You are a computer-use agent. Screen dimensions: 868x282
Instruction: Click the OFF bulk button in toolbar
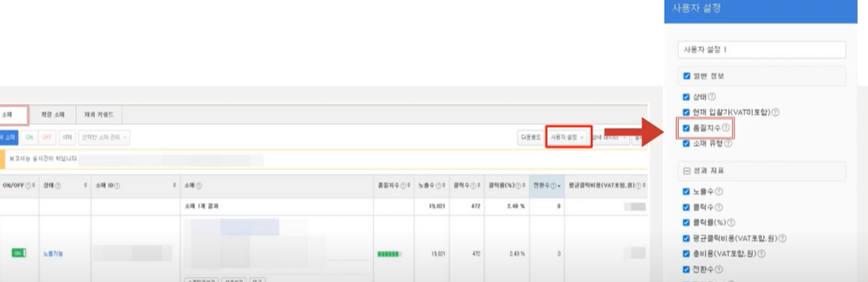tap(47, 137)
